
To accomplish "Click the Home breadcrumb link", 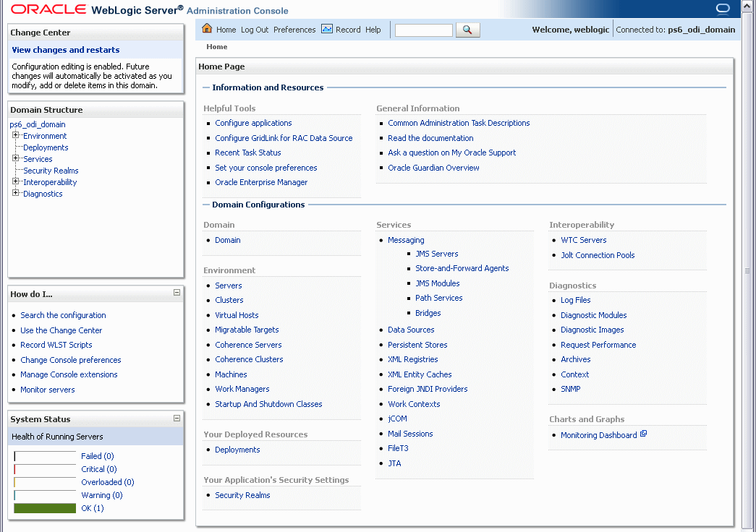I will point(217,47).
